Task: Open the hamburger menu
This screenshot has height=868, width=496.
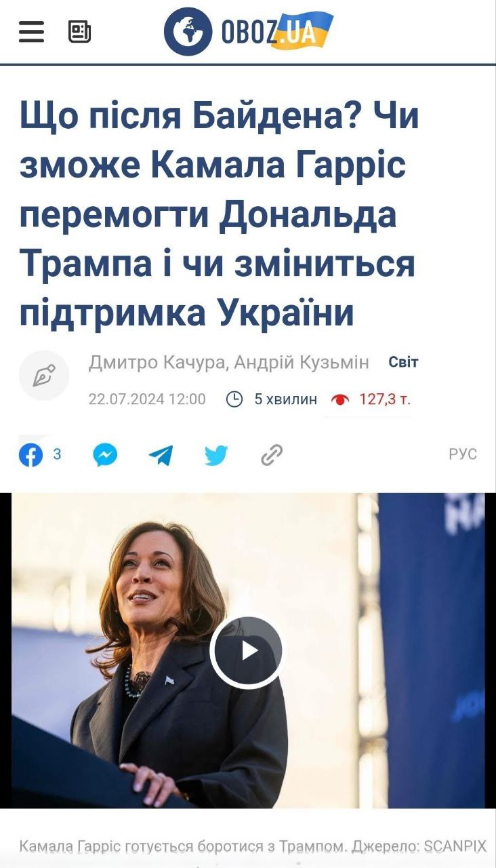Action: [x=31, y=32]
